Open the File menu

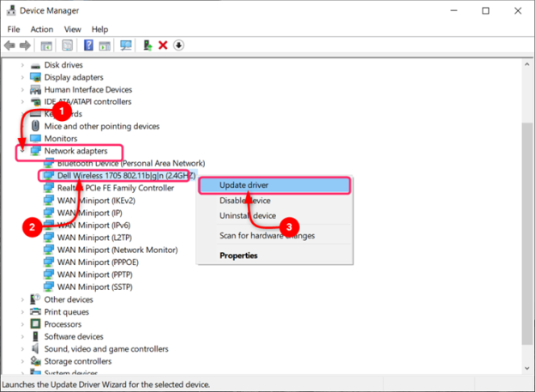pyautogui.click(x=14, y=29)
